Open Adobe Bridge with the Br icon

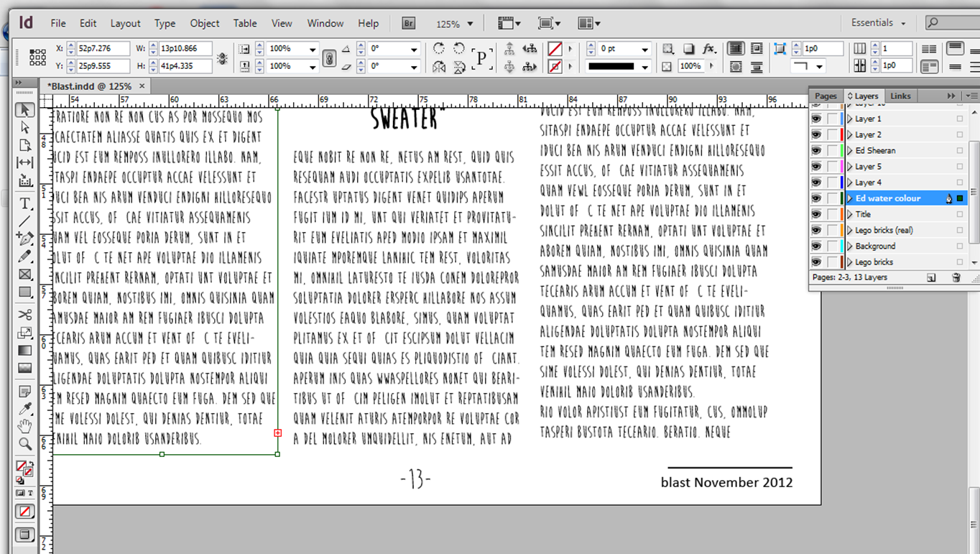(x=407, y=23)
